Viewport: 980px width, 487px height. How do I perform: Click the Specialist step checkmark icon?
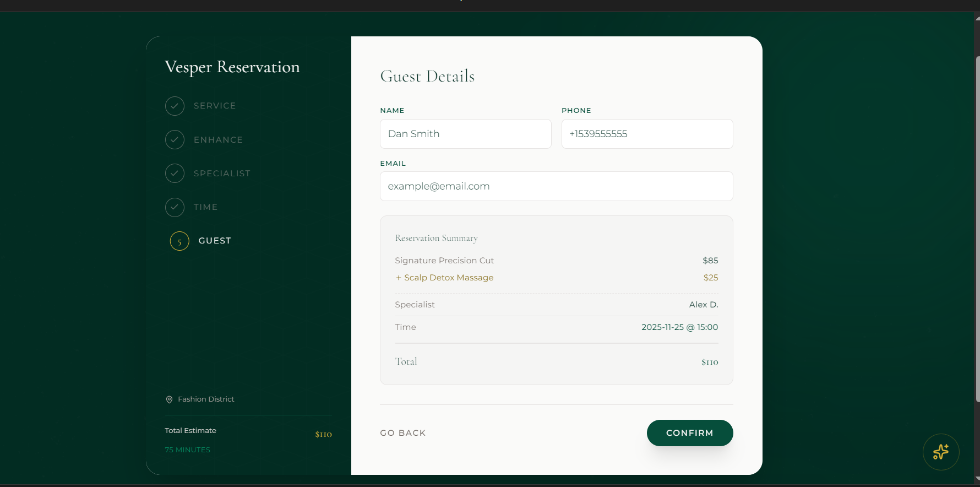click(x=175, y=174)
